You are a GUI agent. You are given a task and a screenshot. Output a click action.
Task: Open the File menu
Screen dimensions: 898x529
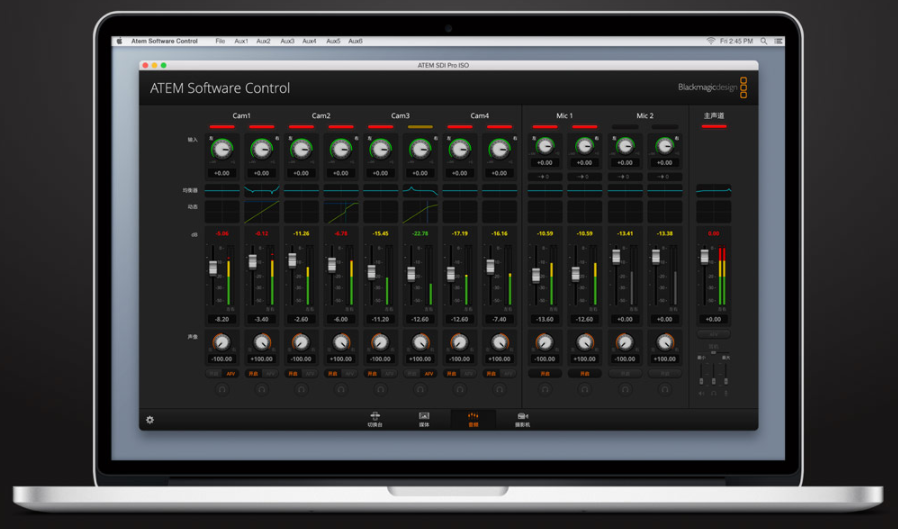[220, 41]
